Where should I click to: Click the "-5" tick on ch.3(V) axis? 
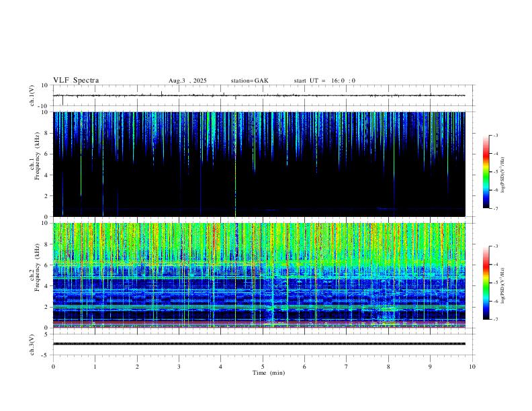coord(46,355)
